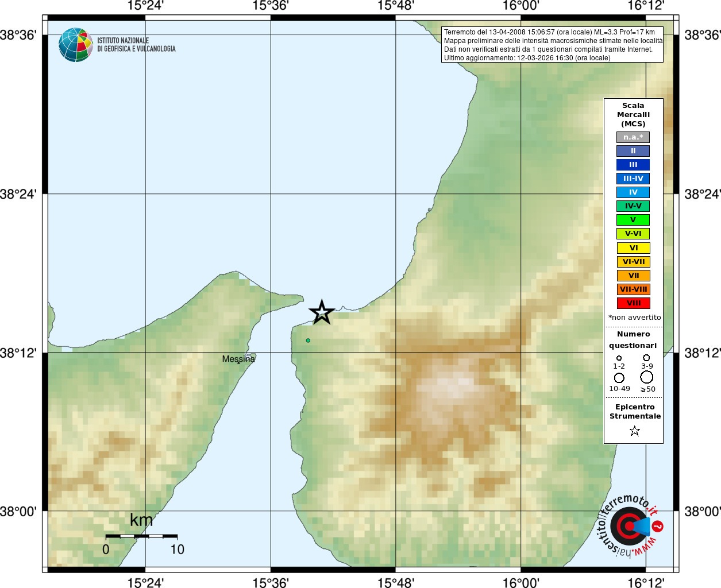Click the 'Mappa preliminare' description line

tap(553, 41)
